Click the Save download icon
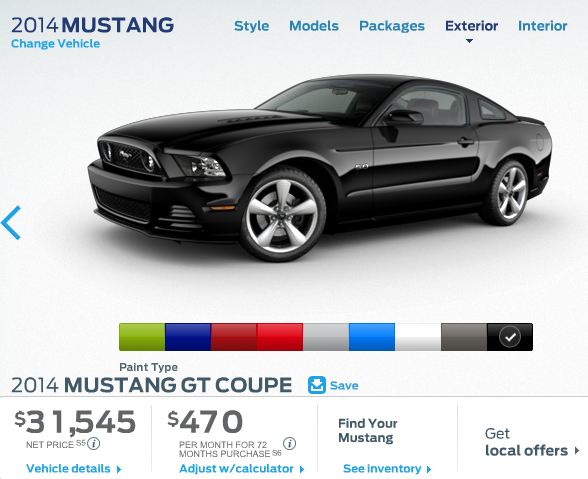Viewport: 588px width, 479px height. pos(316,385)
